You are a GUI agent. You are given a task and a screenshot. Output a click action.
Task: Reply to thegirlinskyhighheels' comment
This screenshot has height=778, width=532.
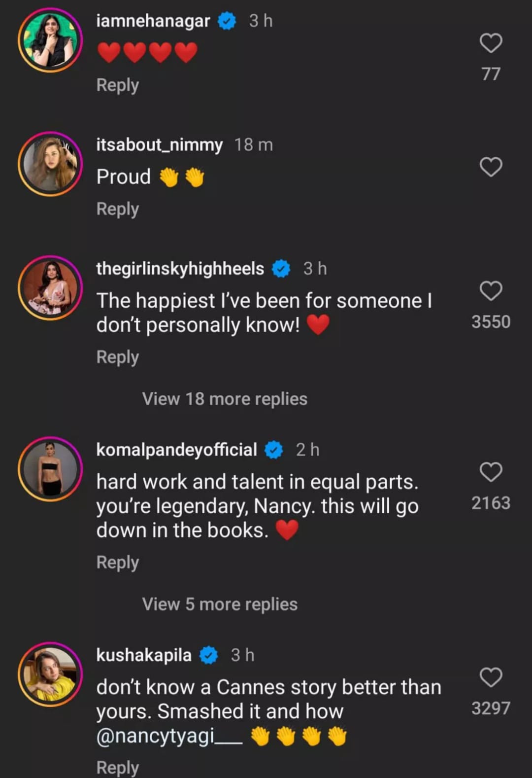pos(118,357)
